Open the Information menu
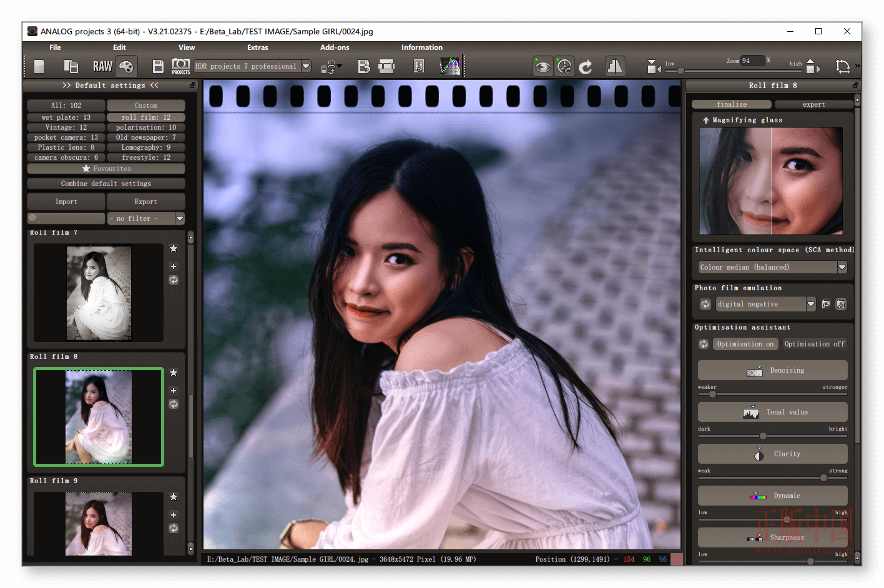Viewport: 884px width, 588px height. coord(422,47)
